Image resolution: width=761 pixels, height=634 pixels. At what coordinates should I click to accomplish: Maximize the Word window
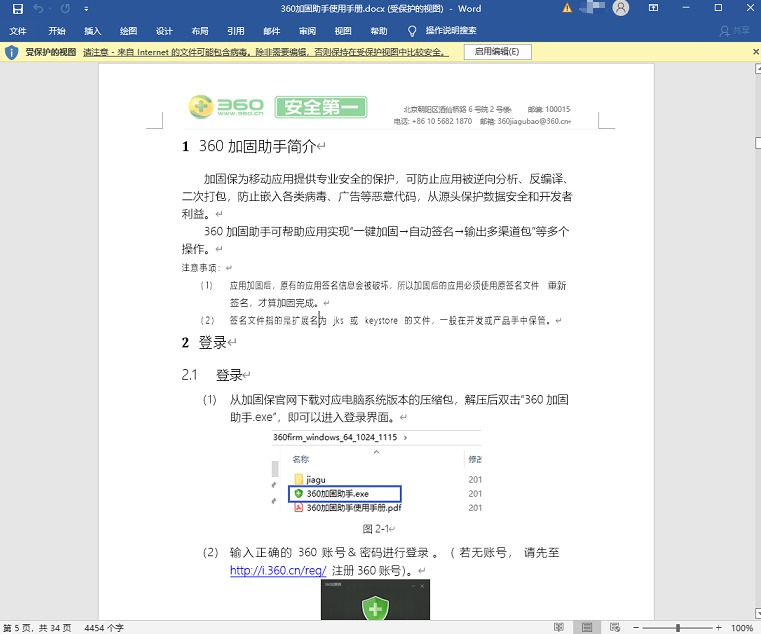(x=718, y=8)
